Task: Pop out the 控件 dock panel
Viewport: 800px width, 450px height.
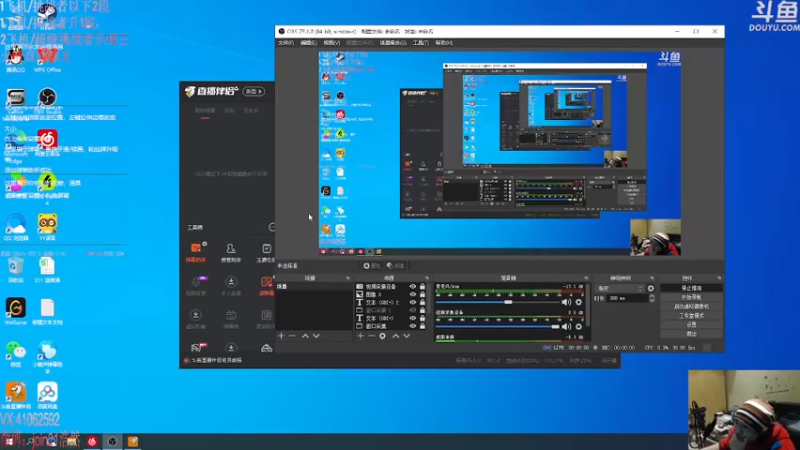Action: [x=719, y=278]
